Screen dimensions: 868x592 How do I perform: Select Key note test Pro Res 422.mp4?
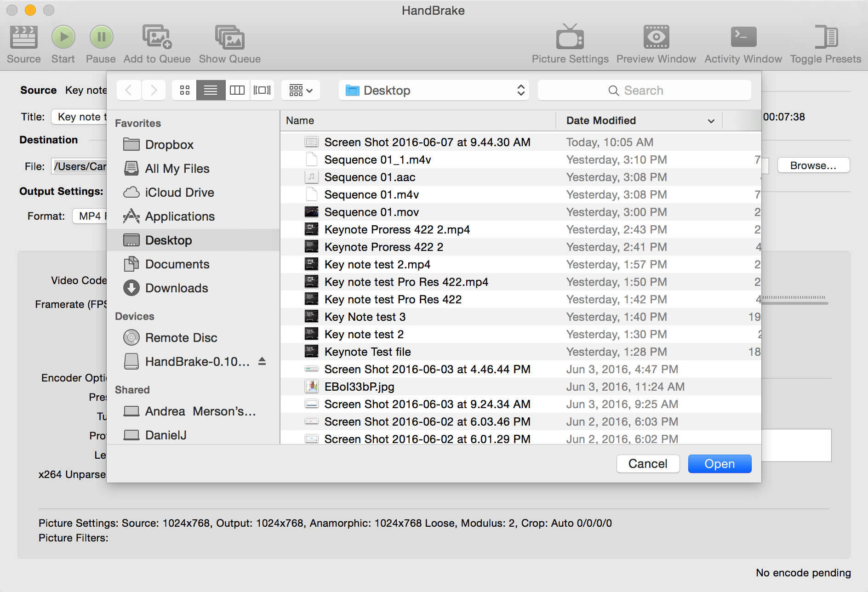[x=520, y=282]
